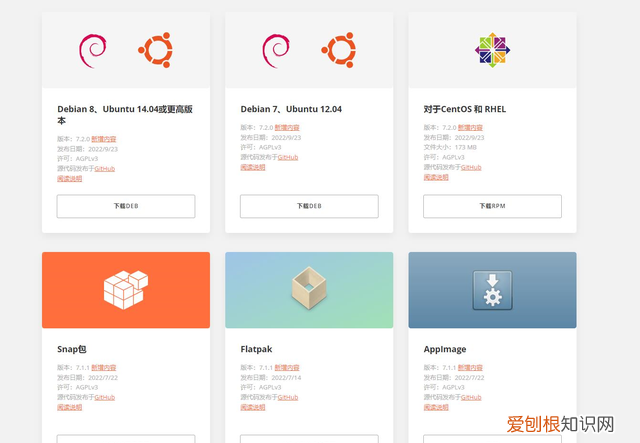Select the title "Debian 7、Ubuntu 12.04"
The width and height of the screenshot is (640, 443).
click(291, 109)
